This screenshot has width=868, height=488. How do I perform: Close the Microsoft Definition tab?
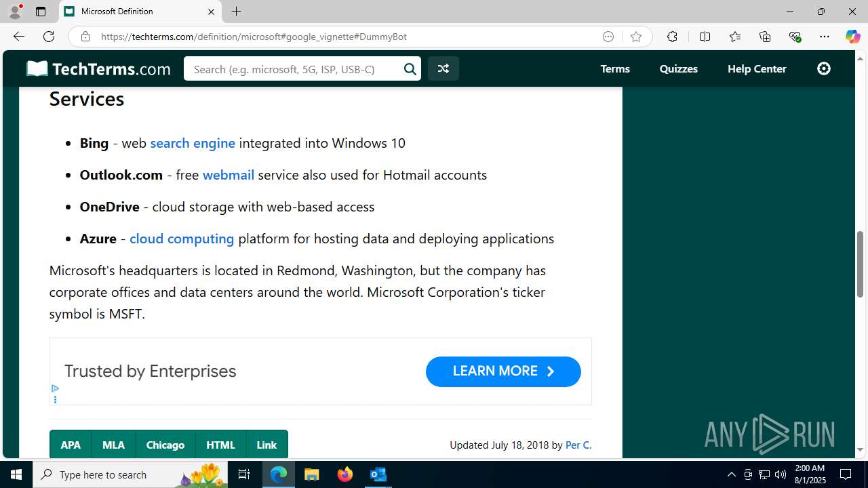(x=211, y=12)
